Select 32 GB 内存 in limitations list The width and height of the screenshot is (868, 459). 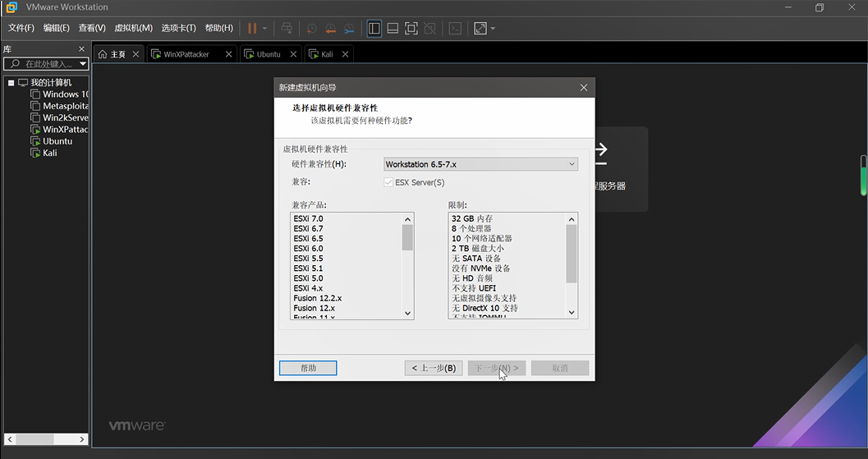coord(471,218)
